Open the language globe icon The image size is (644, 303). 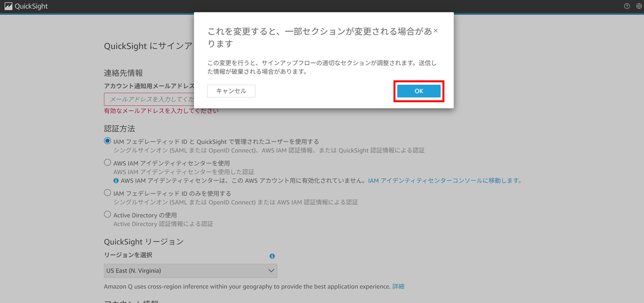pos(638,7)
